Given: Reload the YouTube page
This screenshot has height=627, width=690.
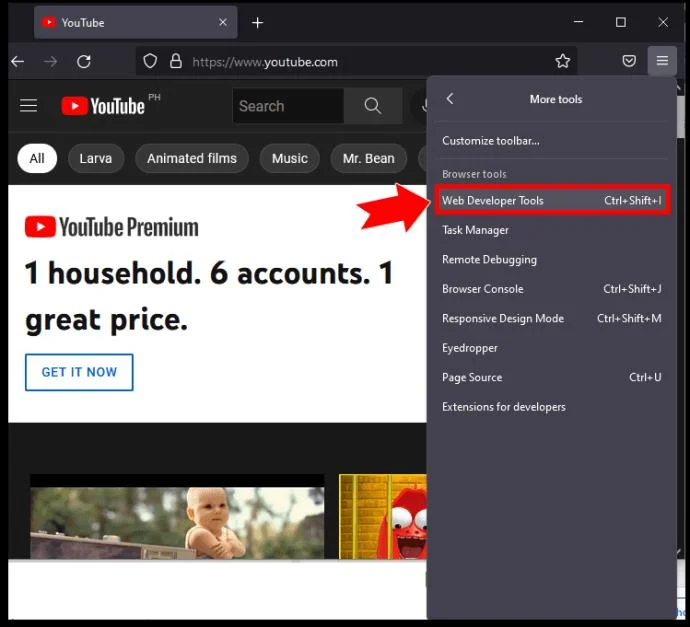Looking at the screenshot, I should (x=84, y=62).
